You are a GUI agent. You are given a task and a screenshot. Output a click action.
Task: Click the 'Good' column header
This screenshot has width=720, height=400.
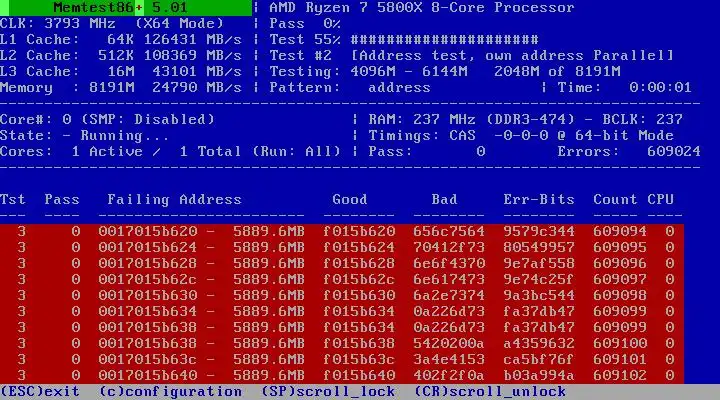[350, 199]
